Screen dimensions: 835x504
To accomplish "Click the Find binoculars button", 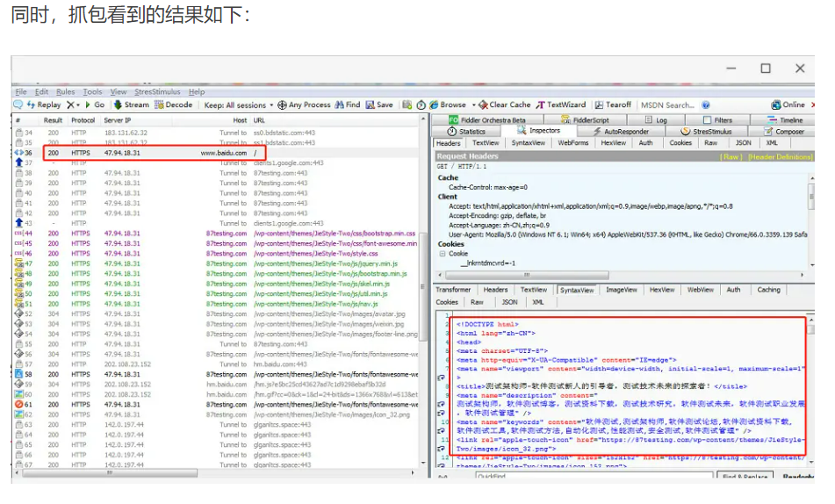I will click(347, 104).
